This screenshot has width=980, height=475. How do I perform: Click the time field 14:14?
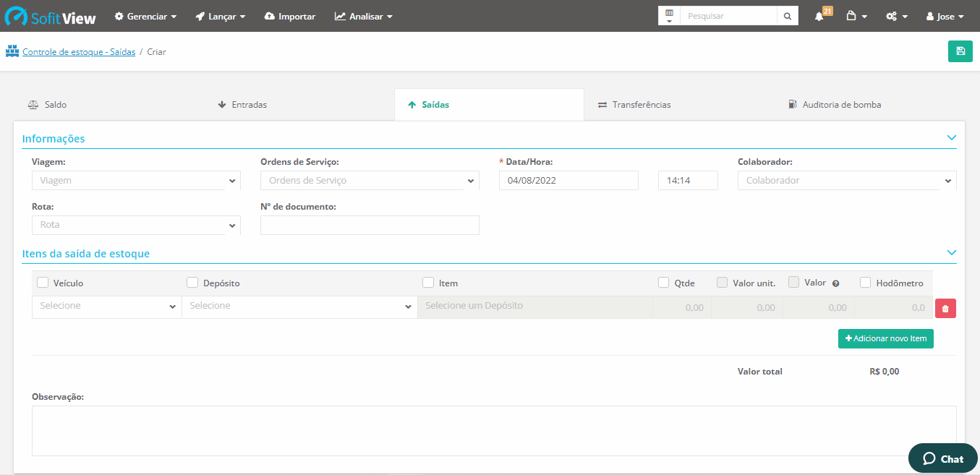point(688,181)
